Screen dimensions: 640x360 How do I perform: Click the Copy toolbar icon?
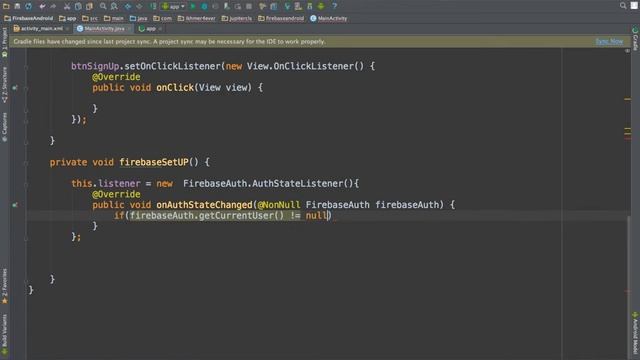pyautogui.click(x=78, y=6)
